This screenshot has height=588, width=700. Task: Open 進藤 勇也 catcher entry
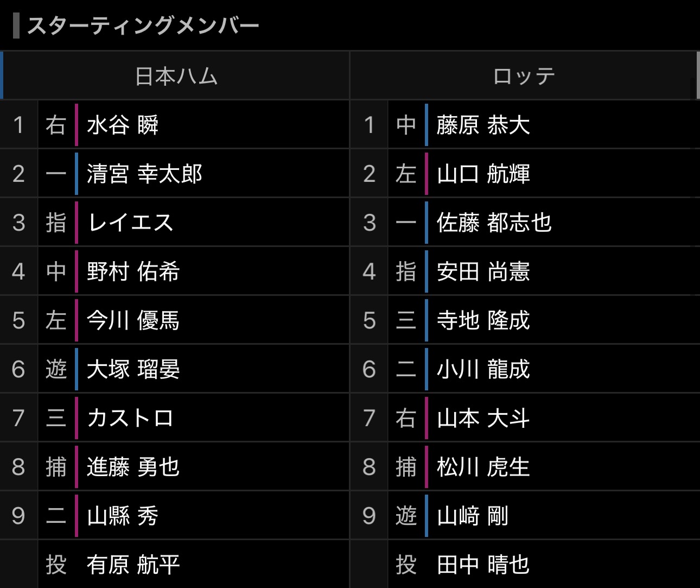pyautogui.click(x=133, y=467)
